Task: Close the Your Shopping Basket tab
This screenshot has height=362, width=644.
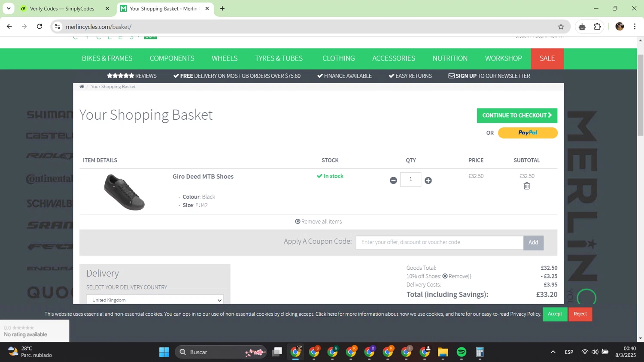Action: pyautogui.click(x=207, y=9)
